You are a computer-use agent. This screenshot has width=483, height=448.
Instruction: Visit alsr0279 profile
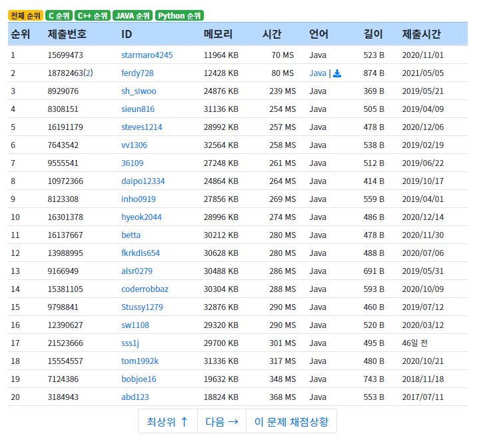(137, 271)
